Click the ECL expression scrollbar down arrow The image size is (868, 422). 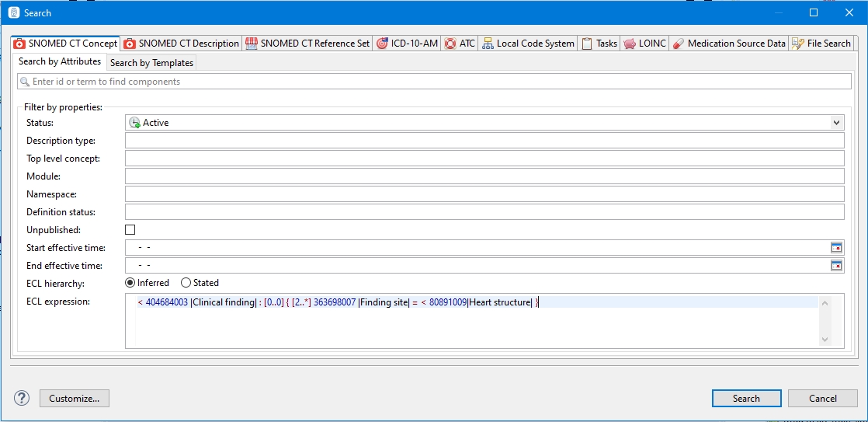click(825, 340)
